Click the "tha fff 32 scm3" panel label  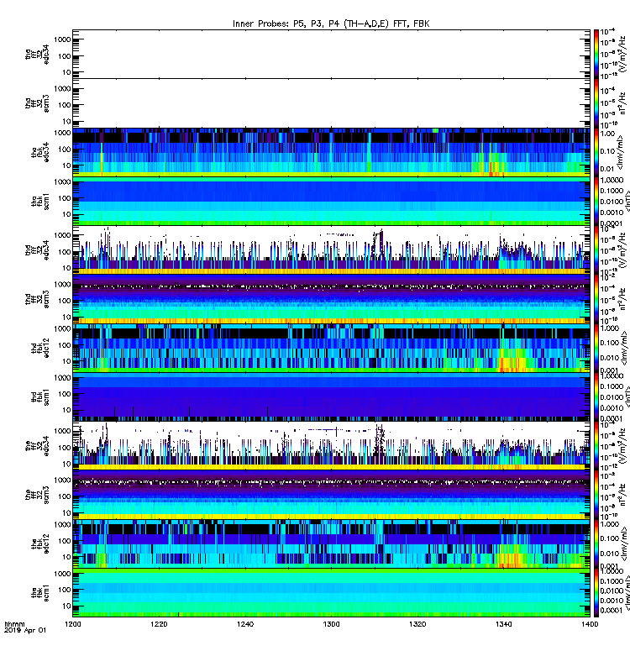pyautogui.click(x=37, y=103)
